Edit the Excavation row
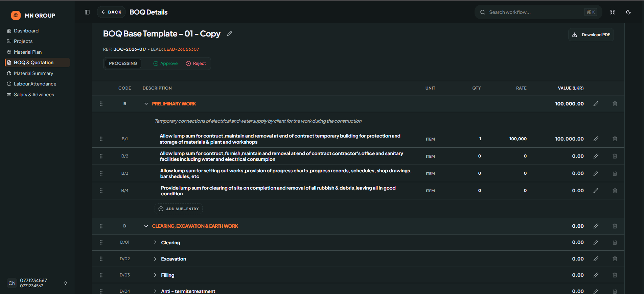644x294 pixels. click(x=596, y=259)
